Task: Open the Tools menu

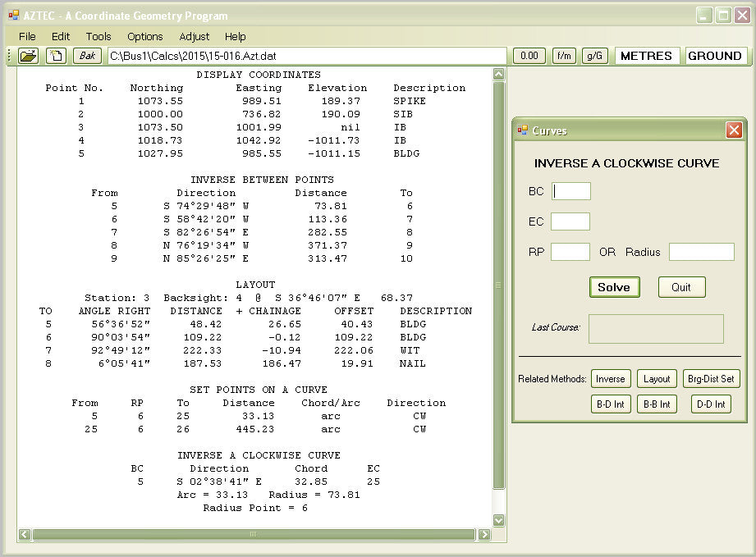Action: click(99, 36)
